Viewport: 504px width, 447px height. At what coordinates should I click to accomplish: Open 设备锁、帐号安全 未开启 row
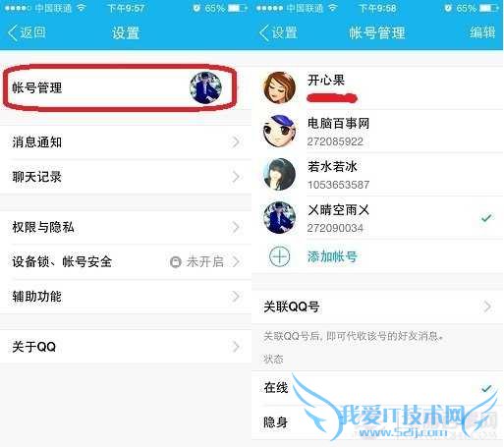126,261
